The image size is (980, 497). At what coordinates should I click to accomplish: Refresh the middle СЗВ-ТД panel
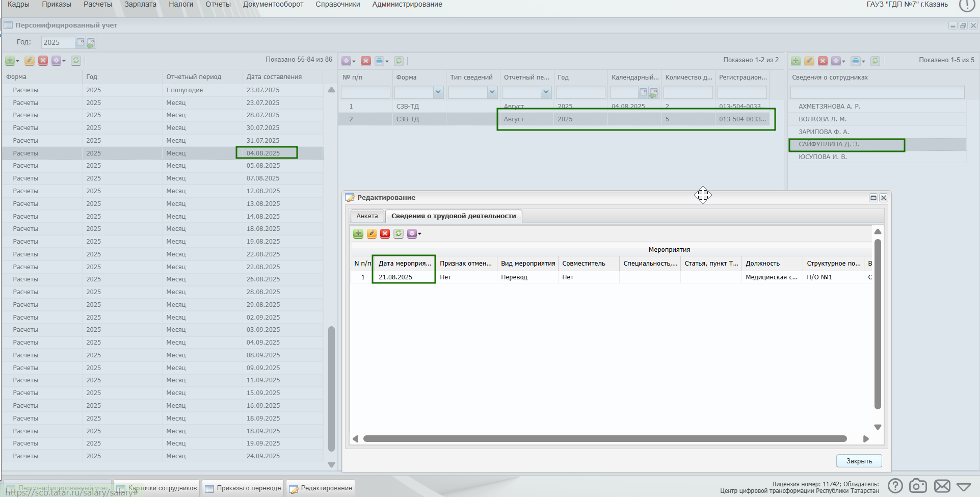pos(399,61)
